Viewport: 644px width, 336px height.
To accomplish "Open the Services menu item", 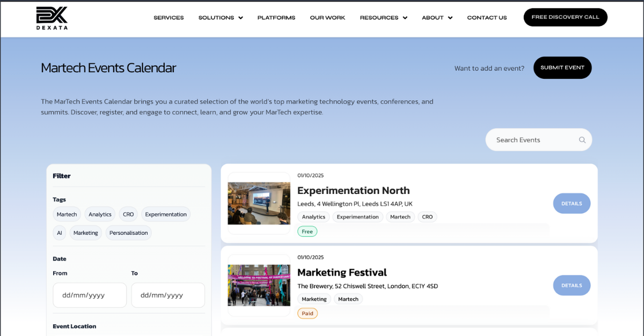I will pos(169,17).
